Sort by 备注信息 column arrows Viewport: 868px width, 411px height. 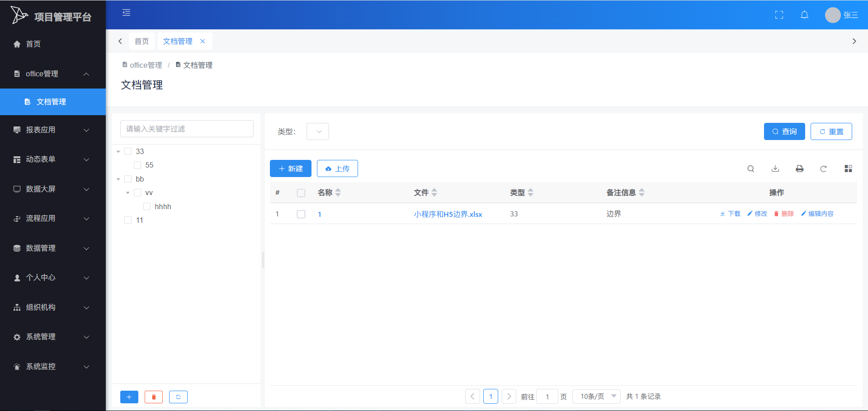pos(642,192)
